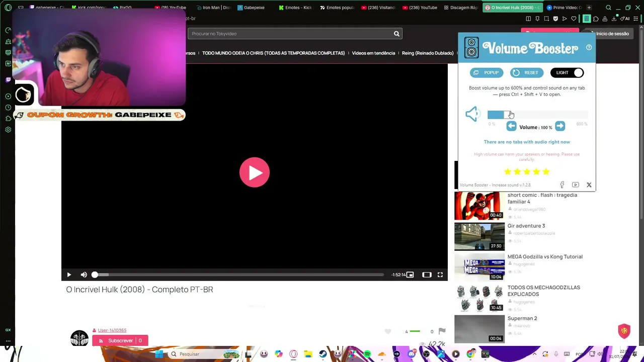Mute the video player volume
This screenshot has height=362, width=644.
(84, 275)
